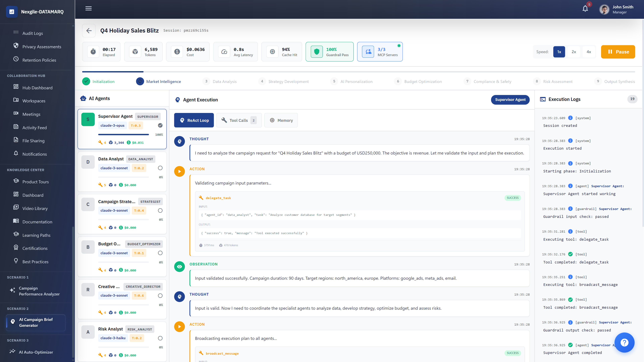The height and width of the screenshot is (362, 644).
Task: Expand the broadcast_message tool call
Action: tap(222, 353)
